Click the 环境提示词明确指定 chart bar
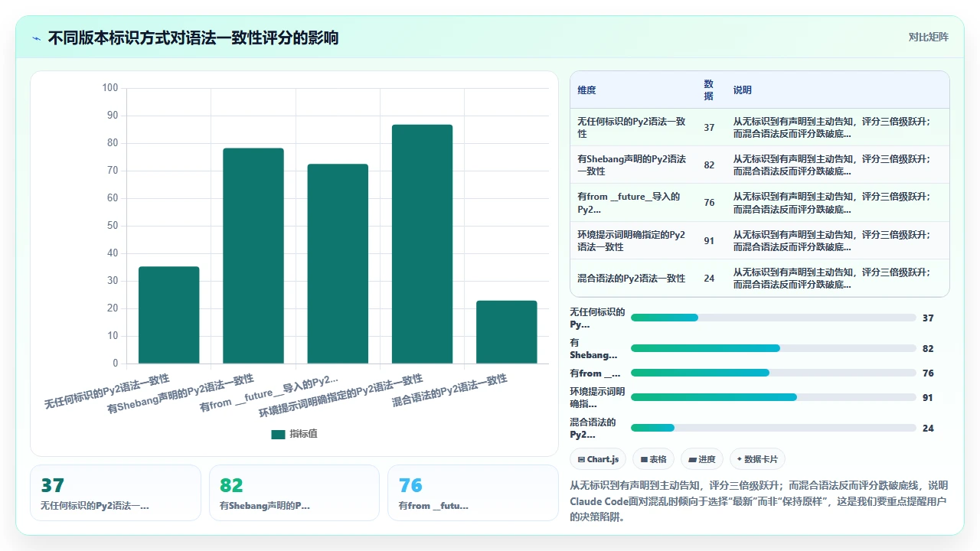 click(x=422, y=243)
